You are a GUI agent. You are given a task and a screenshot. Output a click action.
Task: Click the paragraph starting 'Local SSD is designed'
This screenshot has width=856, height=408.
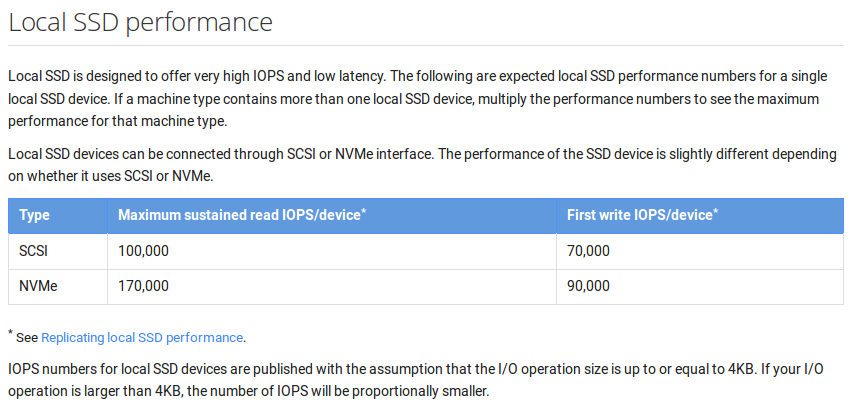click(x=418, y=99)
